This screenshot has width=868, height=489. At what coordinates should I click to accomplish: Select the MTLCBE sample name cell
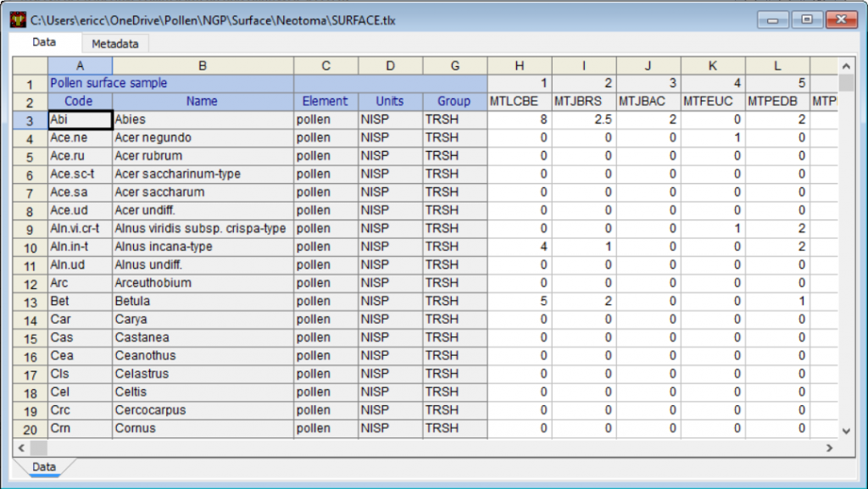(520, 102)
